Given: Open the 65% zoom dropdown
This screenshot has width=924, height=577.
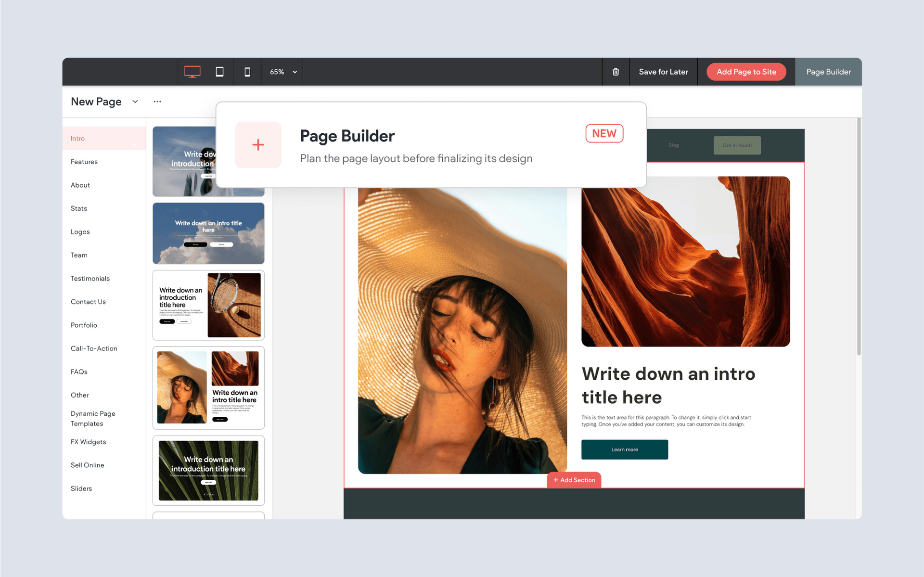Looking at the screenshot, I should coord(282,72).
